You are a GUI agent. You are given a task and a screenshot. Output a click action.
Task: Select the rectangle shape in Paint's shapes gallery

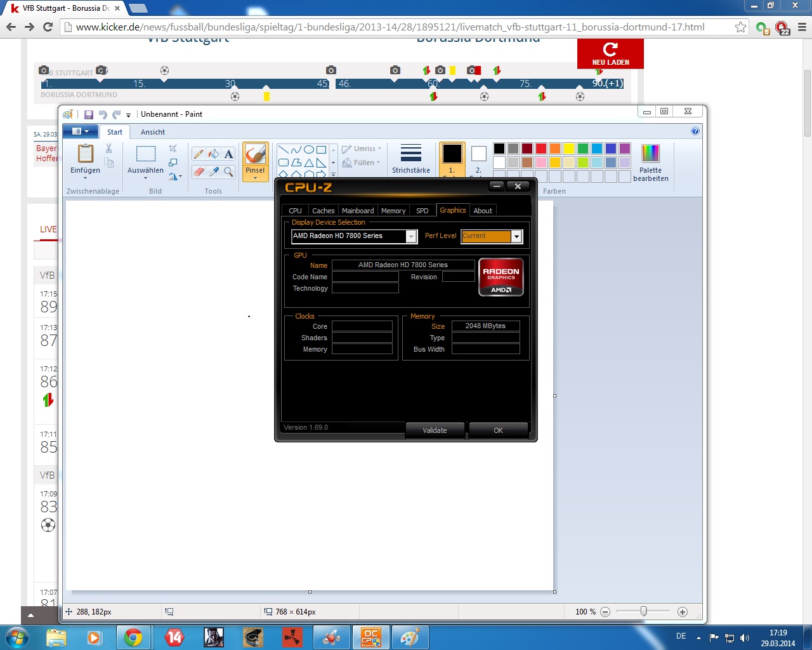pyautogui.click(x=322, y=150)
